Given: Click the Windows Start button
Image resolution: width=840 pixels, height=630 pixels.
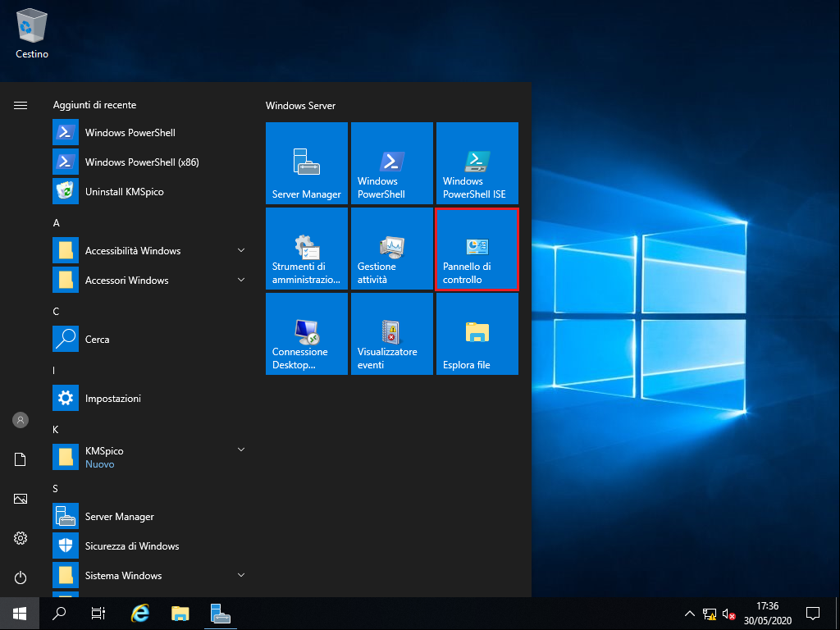Looking at the screenshot, I should pyautogui.click(x=20, y=614).
